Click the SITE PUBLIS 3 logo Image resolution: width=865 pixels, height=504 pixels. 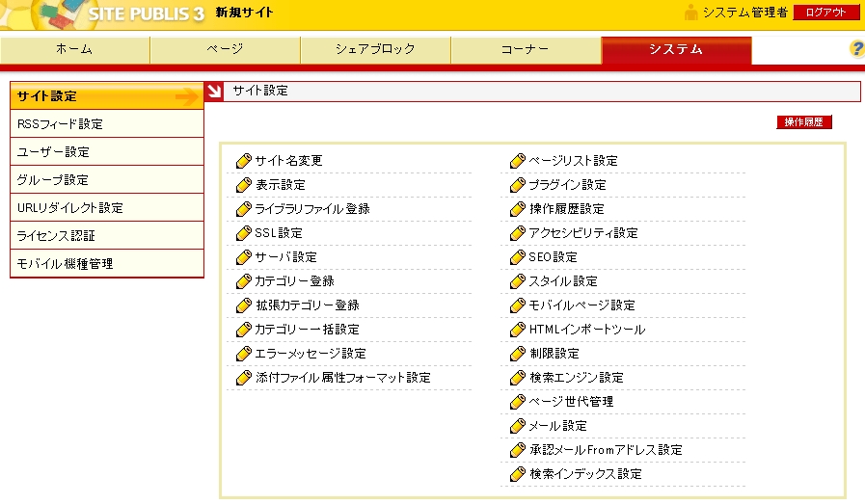point(147,13)
